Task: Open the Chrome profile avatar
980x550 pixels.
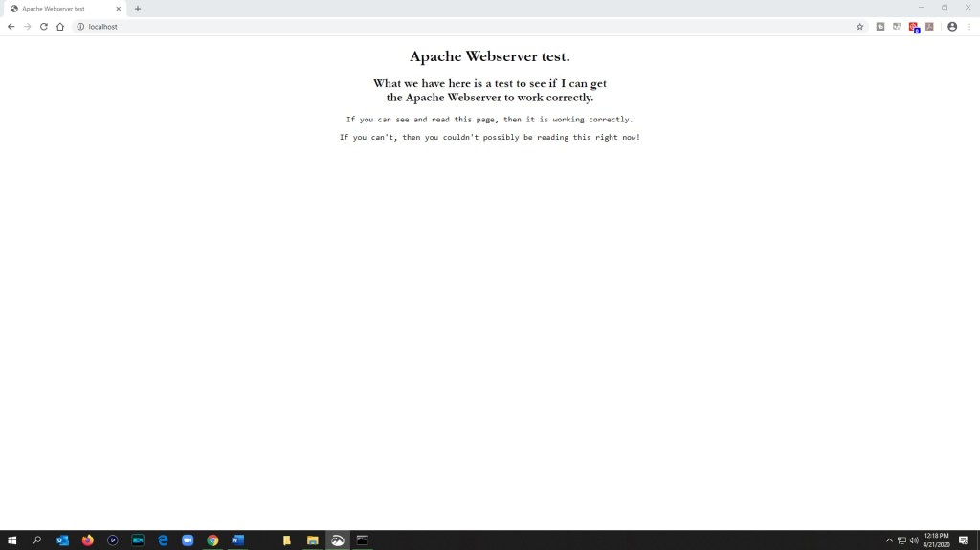Action: click(x=952, y=27)
